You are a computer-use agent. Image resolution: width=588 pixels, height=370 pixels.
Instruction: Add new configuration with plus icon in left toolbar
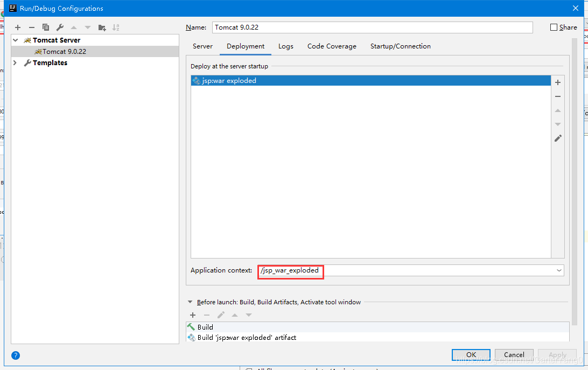pyautogui.click(x=18, y=27)
